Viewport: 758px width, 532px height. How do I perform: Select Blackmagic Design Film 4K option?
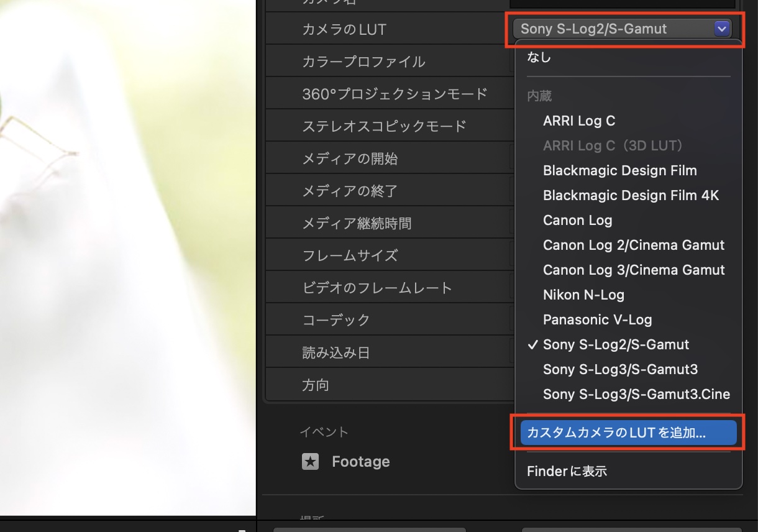click(x=631, y=195)
